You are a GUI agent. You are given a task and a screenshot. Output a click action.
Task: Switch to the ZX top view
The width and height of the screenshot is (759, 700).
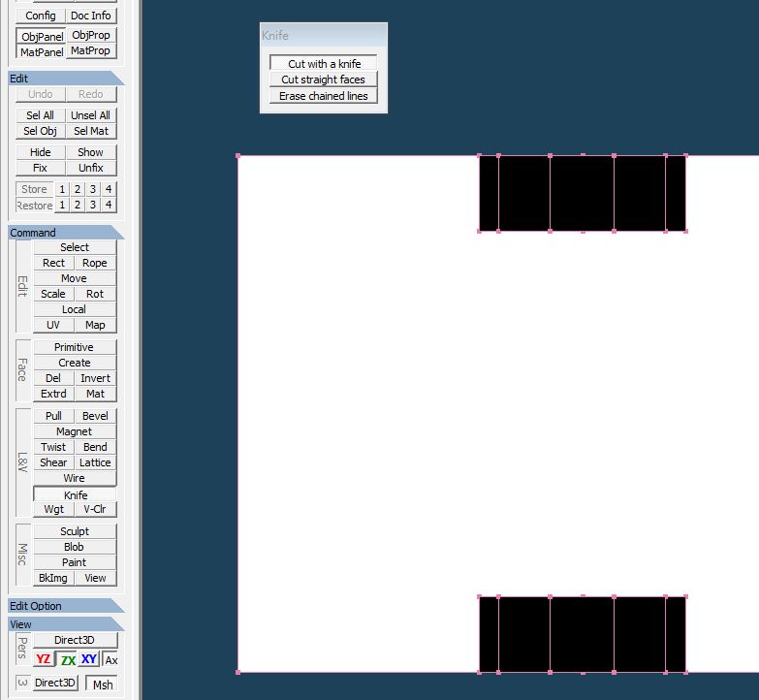pyautogui.click(x=67, y=659)
